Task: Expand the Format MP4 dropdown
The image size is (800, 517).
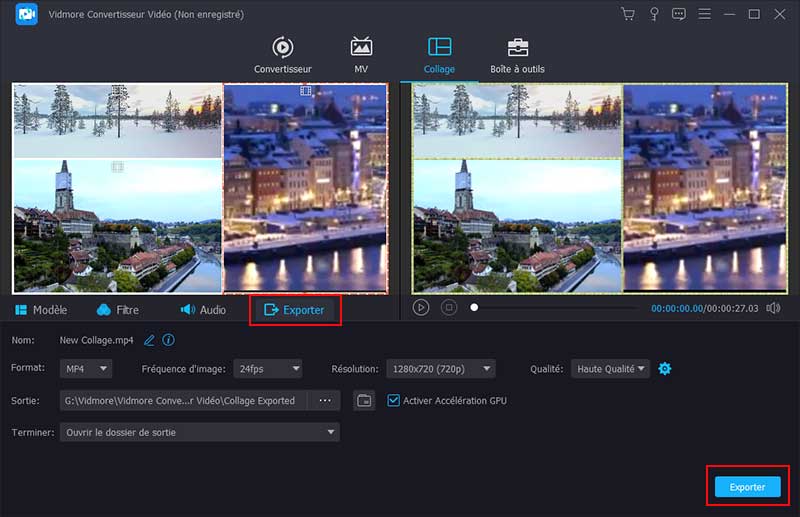Action: click(85, 369)
